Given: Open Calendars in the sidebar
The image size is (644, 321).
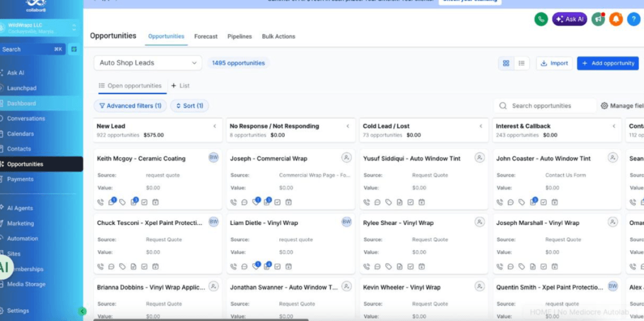Looking at the screenshot, I should click(x=21, y=134).
